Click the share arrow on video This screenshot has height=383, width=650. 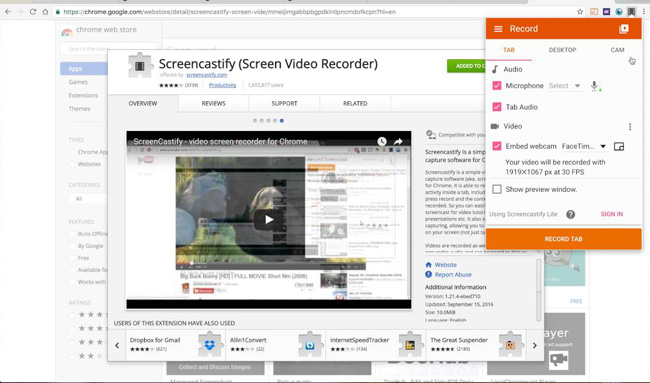[398, 141]
